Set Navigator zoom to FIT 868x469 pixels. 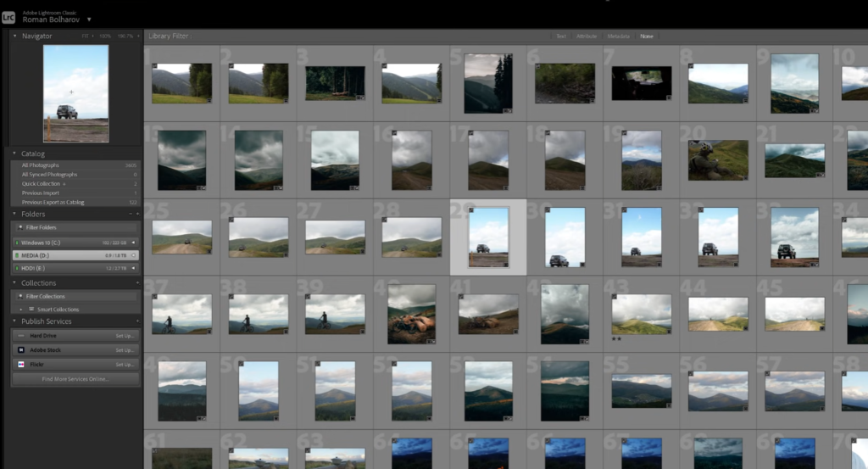[x=86, y=36]
